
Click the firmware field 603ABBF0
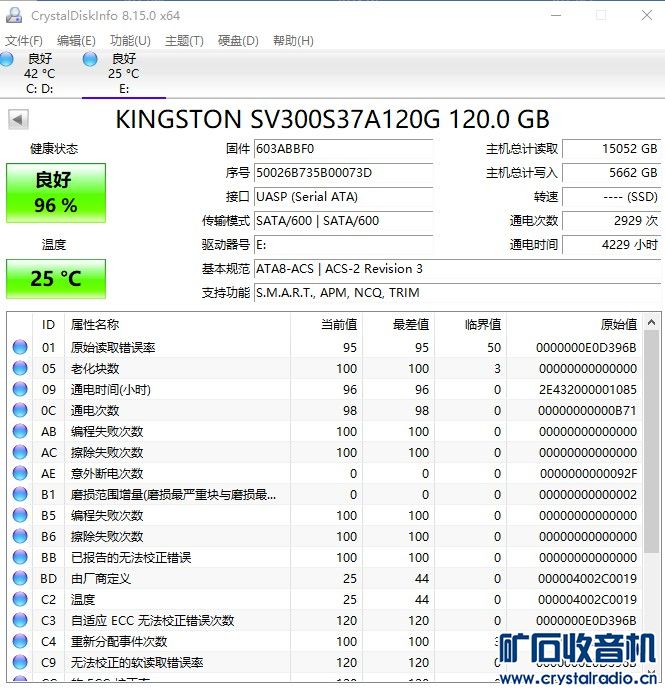click(x=344, y=149)
